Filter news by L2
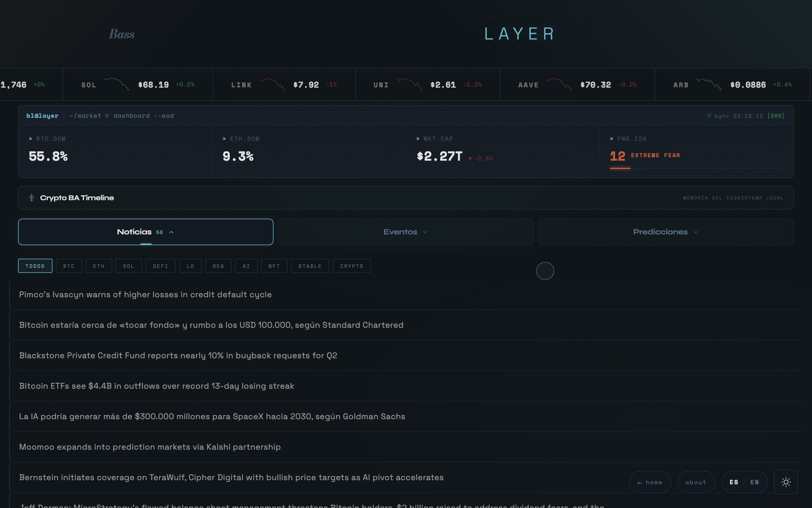Screen dimensions: 812x508 coord(191,266)
